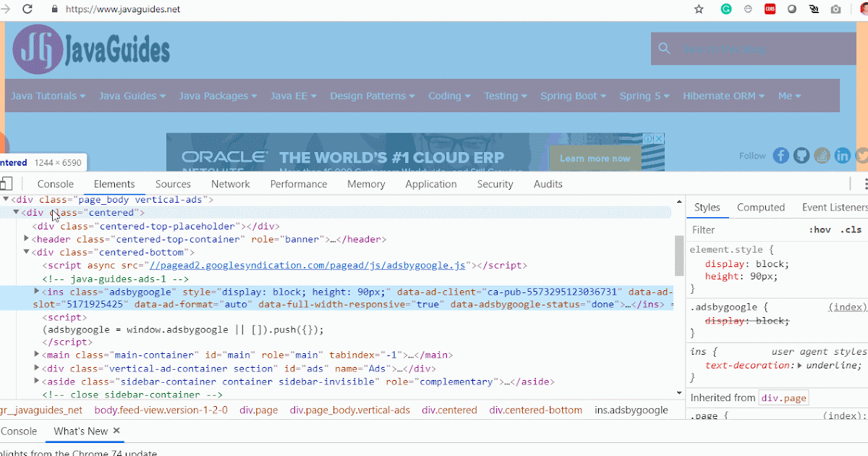Expand the ins adsbygoogle node
The image size is (868, 456).
click(x=37, y=291)
